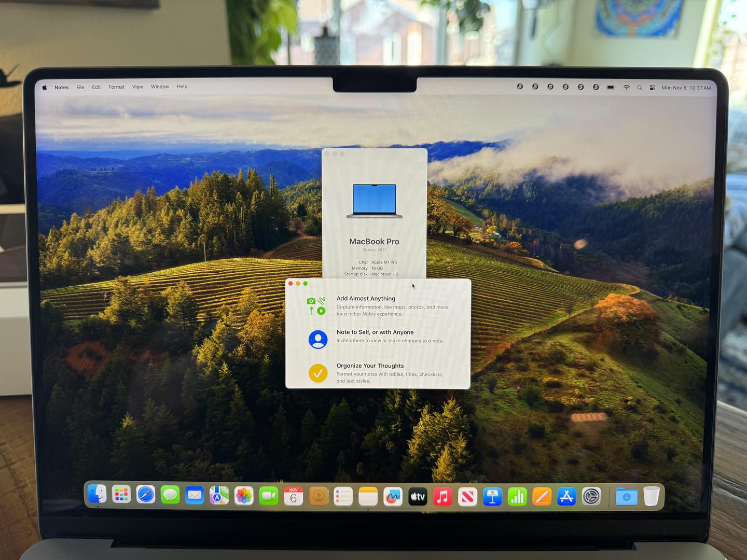
Task: Launch Reminders from the Dock
Action: (x=343, y=497)
